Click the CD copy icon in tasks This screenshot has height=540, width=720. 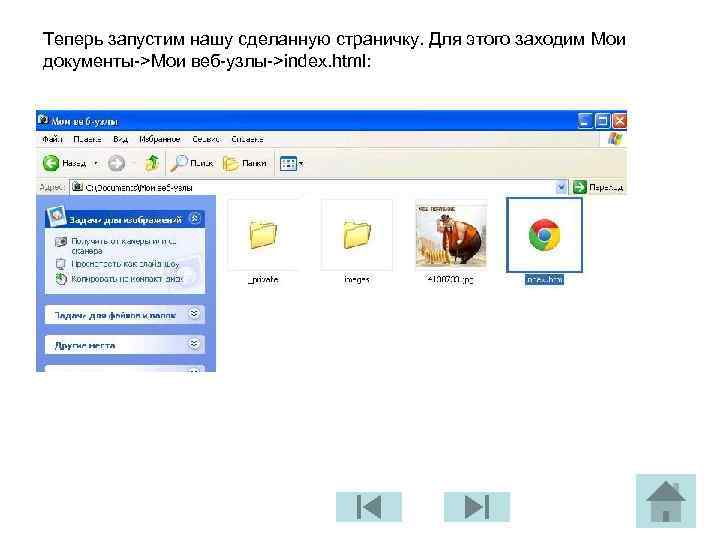pos(61,279)
